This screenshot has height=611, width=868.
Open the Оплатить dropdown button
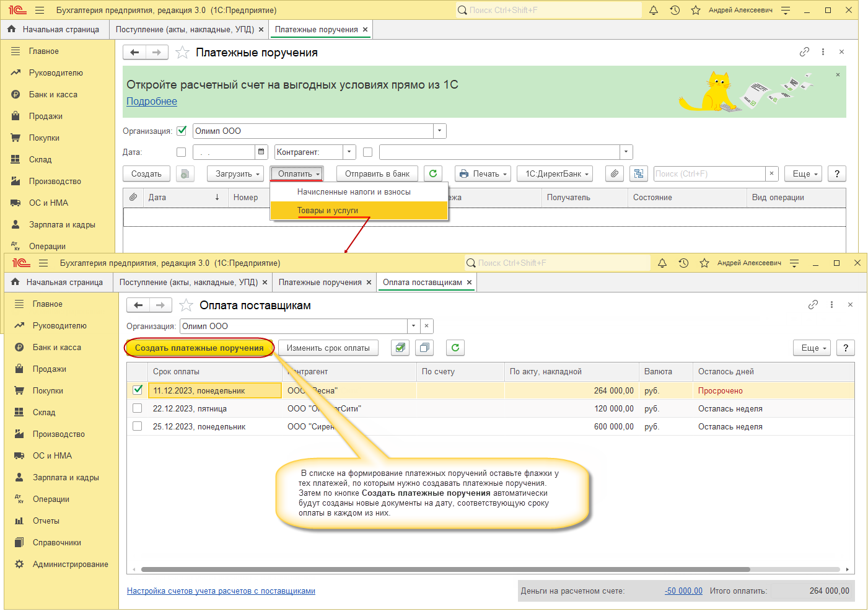click(297, 174)
